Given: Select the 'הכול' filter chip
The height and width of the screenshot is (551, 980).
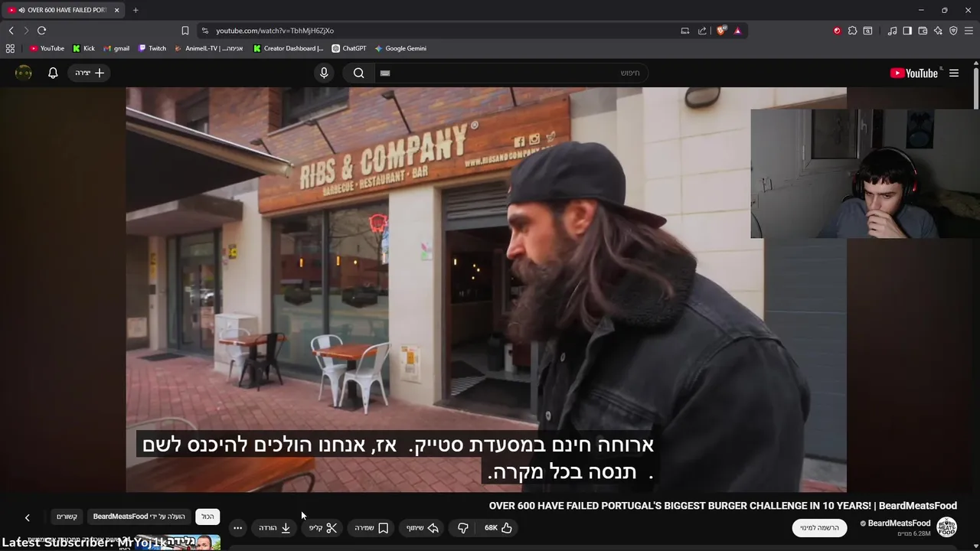Looking at the screenshot, I should 207,517.
